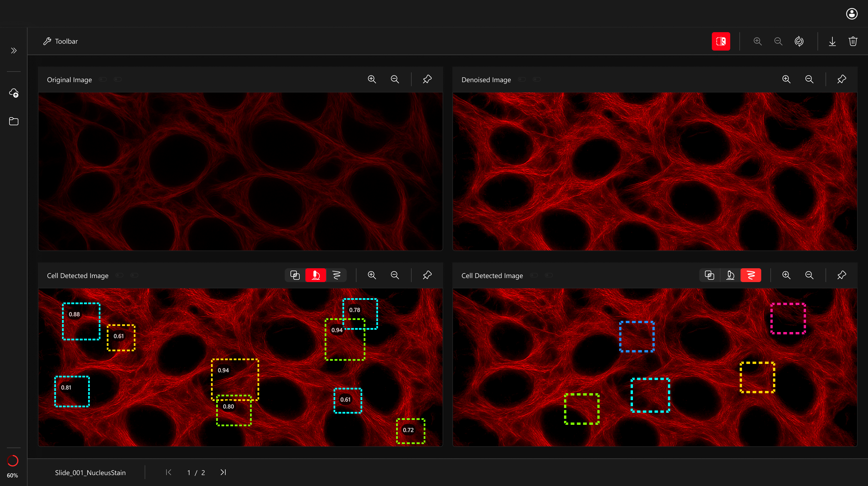Select lines mode in left Cell Detected panel
This screenshot has width=868, height=486.
coord(336,275)
